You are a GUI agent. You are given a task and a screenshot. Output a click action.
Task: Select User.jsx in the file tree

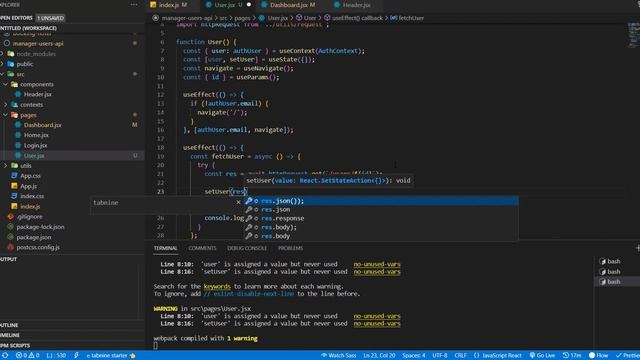(x=34, y=156)
